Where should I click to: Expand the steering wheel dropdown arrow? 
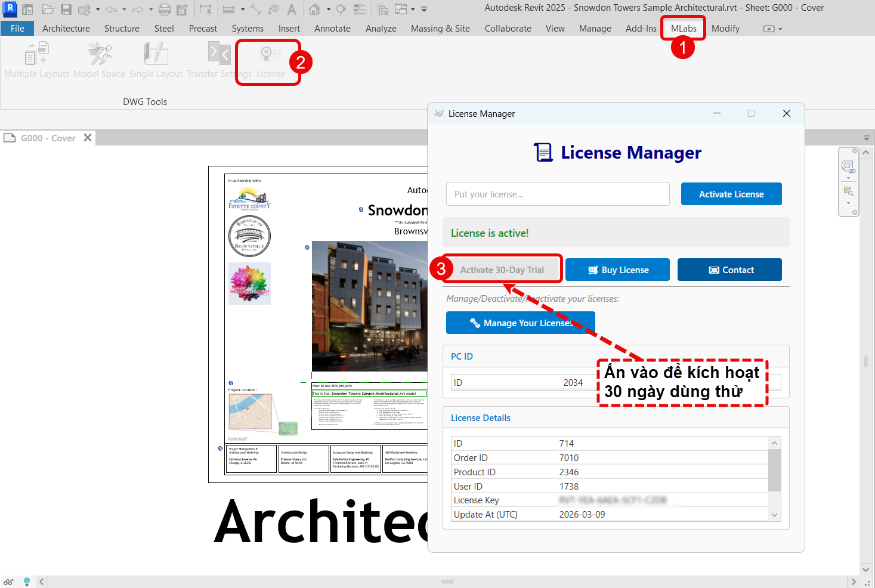click(848, 178)
